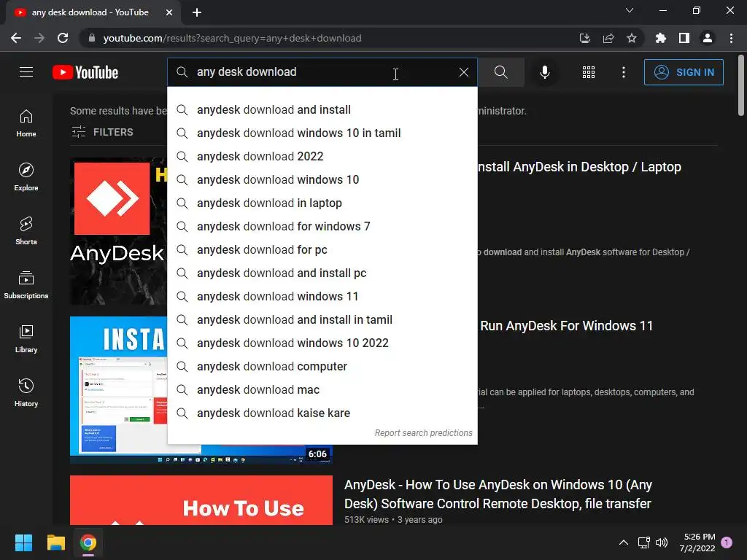Close the 'any desk download - YouTube' tab

coord(169,12)
